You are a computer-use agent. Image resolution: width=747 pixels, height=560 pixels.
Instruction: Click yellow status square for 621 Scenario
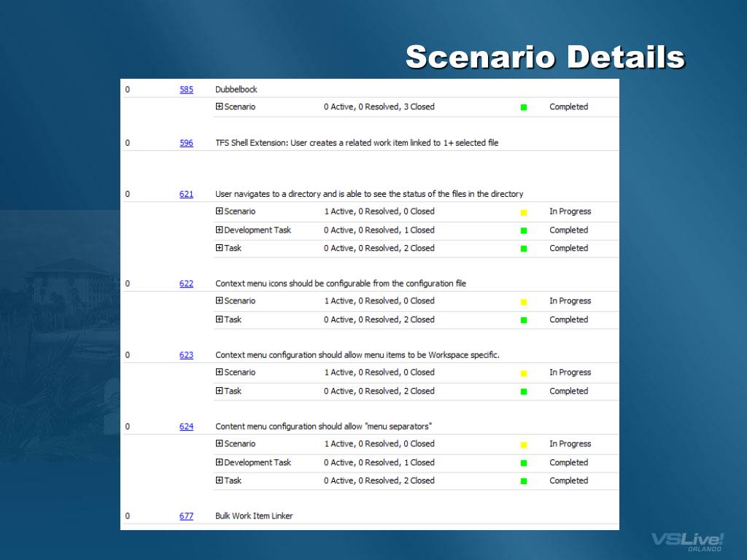[524, 213]
